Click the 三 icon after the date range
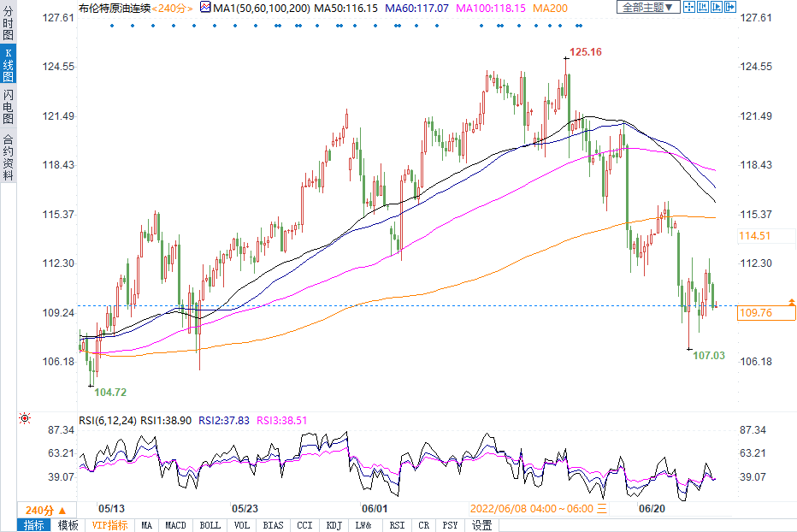This screenshot has width=797, height=532. [600, 509]
